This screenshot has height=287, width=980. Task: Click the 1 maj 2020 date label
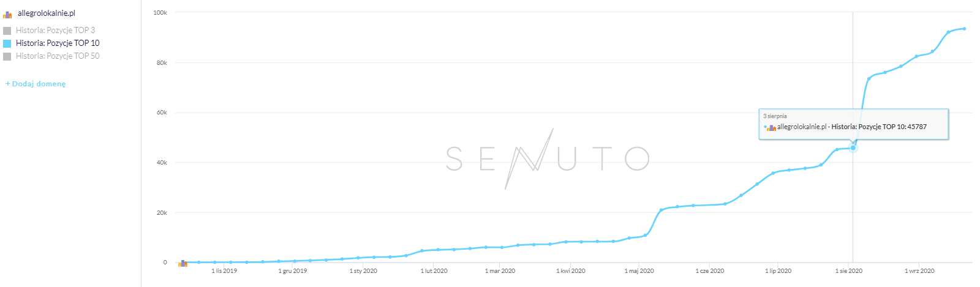pos(639,270)
